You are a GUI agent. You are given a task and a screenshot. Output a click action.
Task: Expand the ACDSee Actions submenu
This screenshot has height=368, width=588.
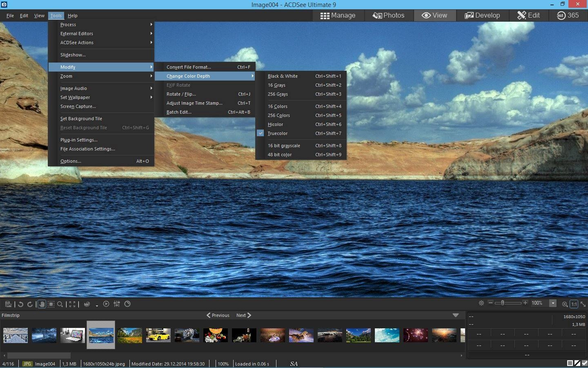[x=101, y=43]
